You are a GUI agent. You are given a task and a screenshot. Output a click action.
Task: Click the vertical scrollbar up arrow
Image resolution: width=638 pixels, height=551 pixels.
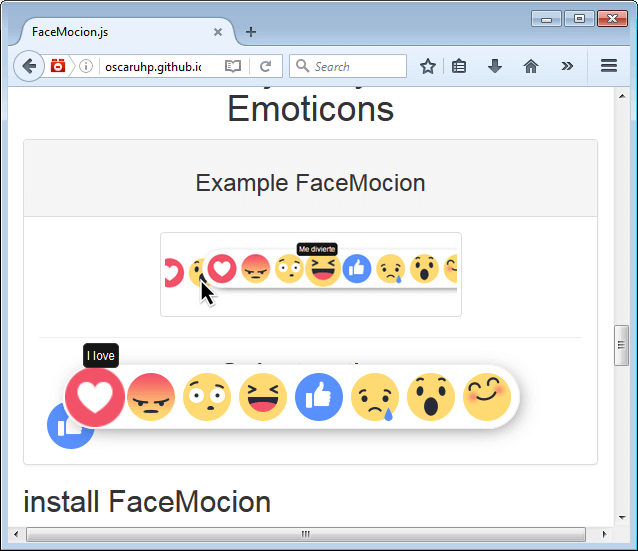click(x=622, y=96)
